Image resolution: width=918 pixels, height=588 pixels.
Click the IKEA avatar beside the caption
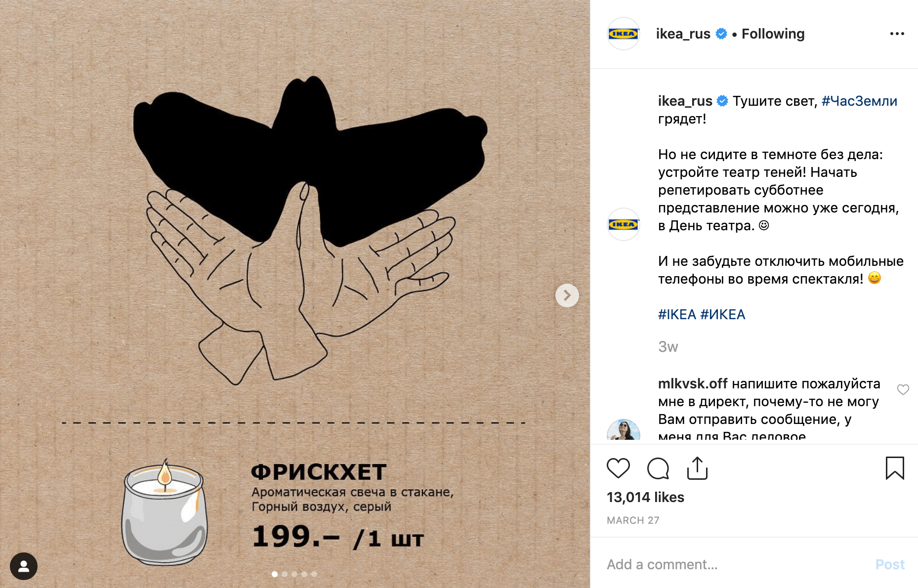pyautogui.click(x=624, y=224)
